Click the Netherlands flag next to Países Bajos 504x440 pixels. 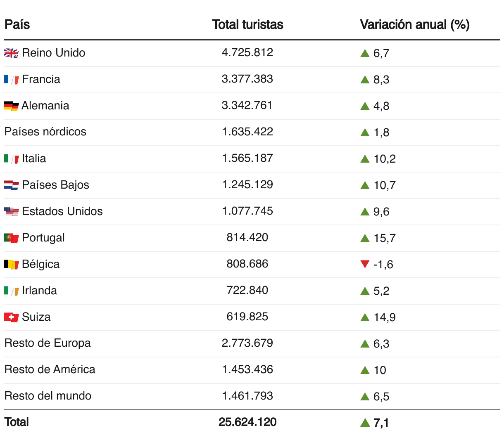tap(11, 185)
